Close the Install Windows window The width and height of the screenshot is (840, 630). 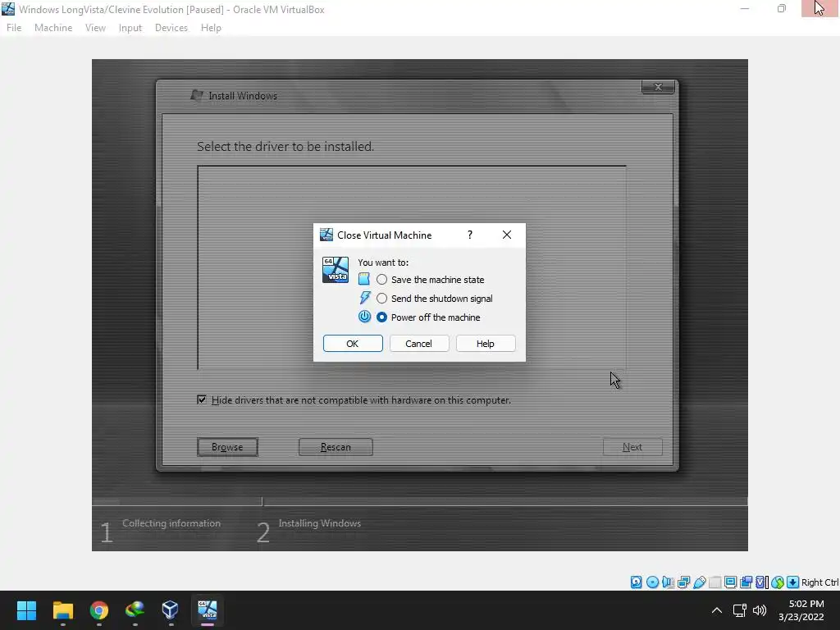click(658, 87)
